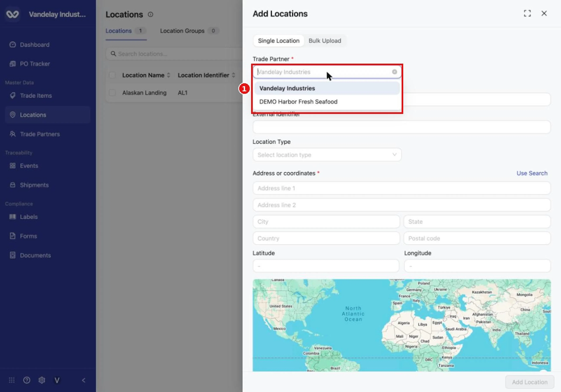Click Alaskan Landing location name

144,93
